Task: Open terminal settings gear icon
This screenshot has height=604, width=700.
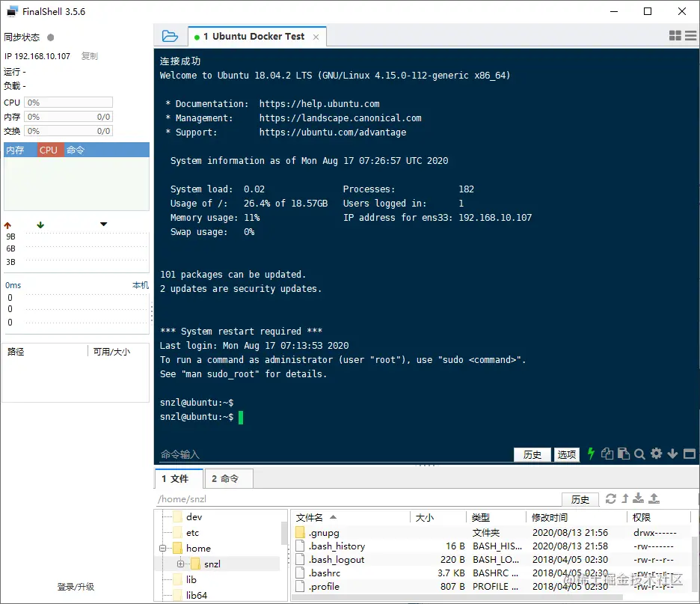Action: click(x=657, y=454)
